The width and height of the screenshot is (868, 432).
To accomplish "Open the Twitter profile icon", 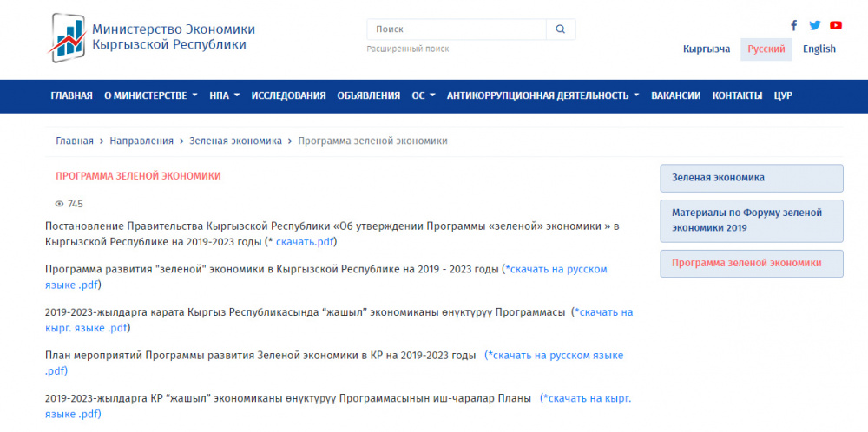I will click(x=814, y=25).
